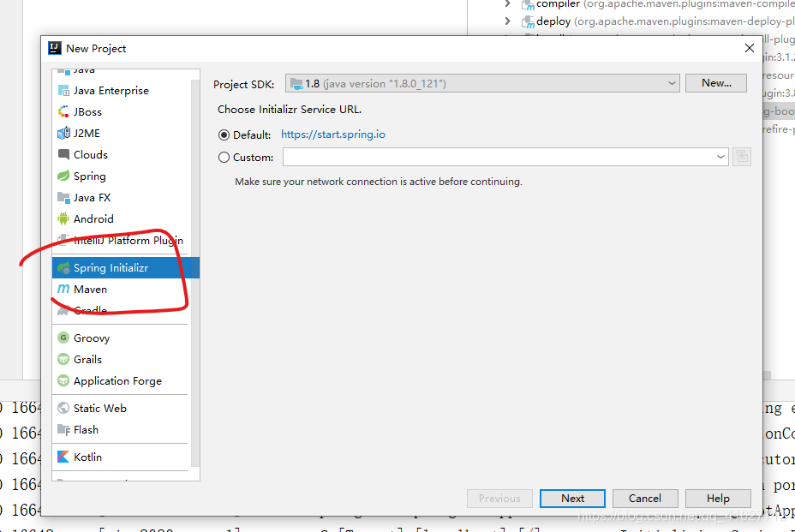Click the Next button

(572, 499)
